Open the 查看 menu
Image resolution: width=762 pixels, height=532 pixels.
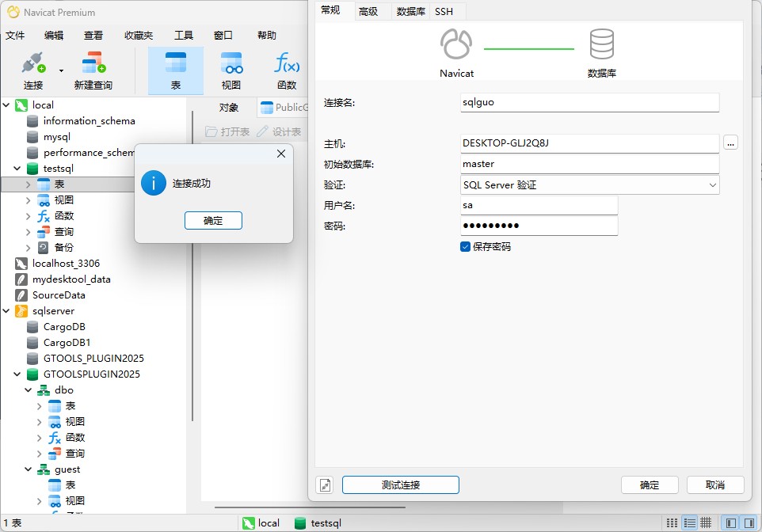coord(93,36)
